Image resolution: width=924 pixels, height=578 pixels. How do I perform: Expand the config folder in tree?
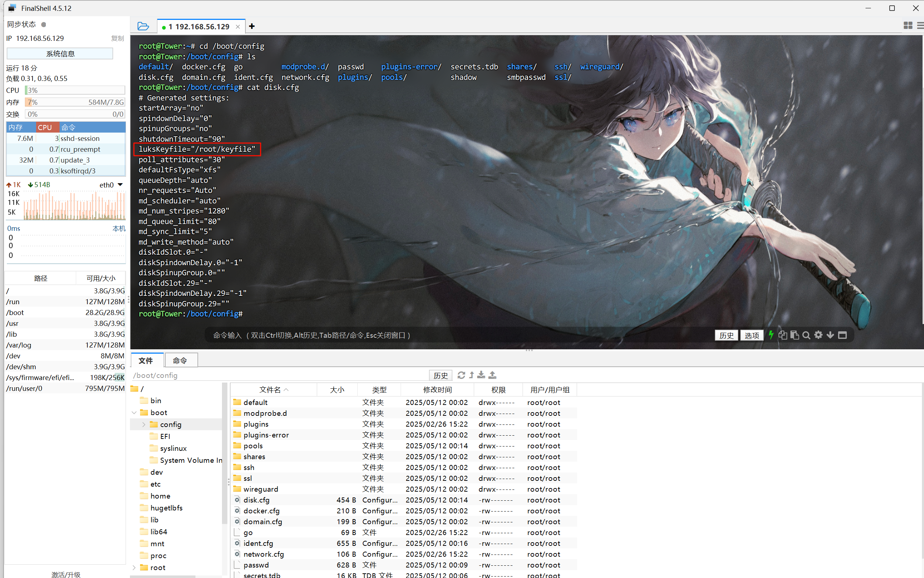tap(144, 424)
